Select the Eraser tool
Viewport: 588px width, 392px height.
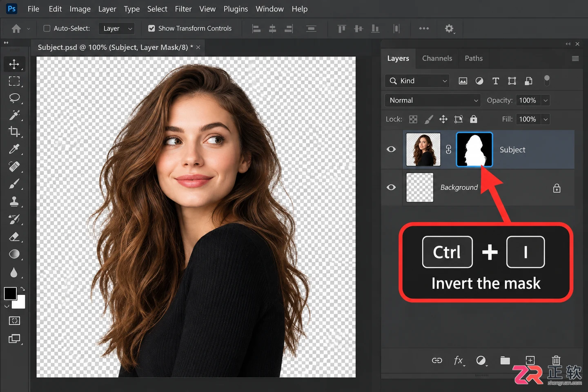point(14,236)
